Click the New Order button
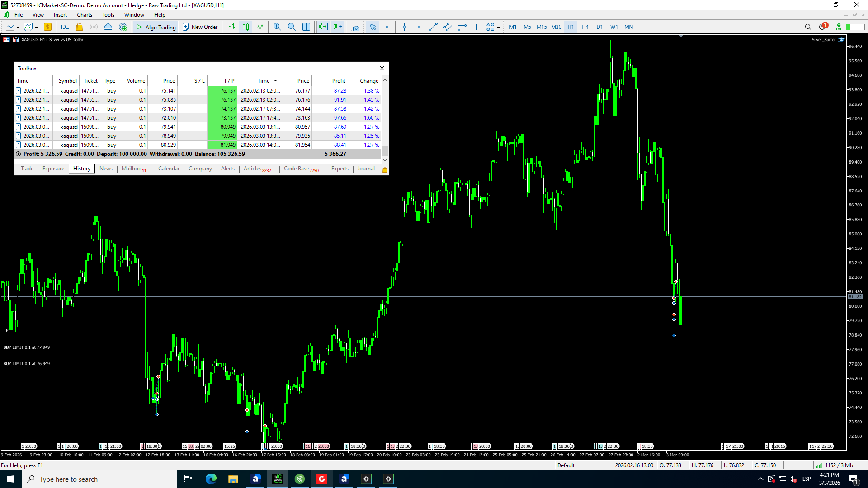 200,27
